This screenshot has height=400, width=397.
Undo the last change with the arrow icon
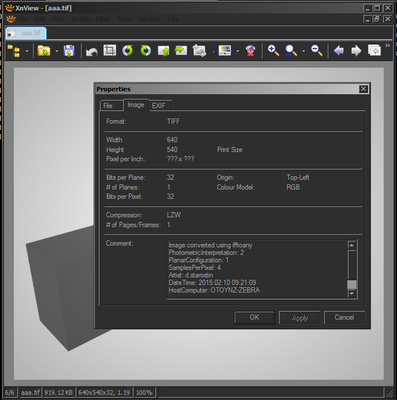pyautogui.click(x=91, y=51)
